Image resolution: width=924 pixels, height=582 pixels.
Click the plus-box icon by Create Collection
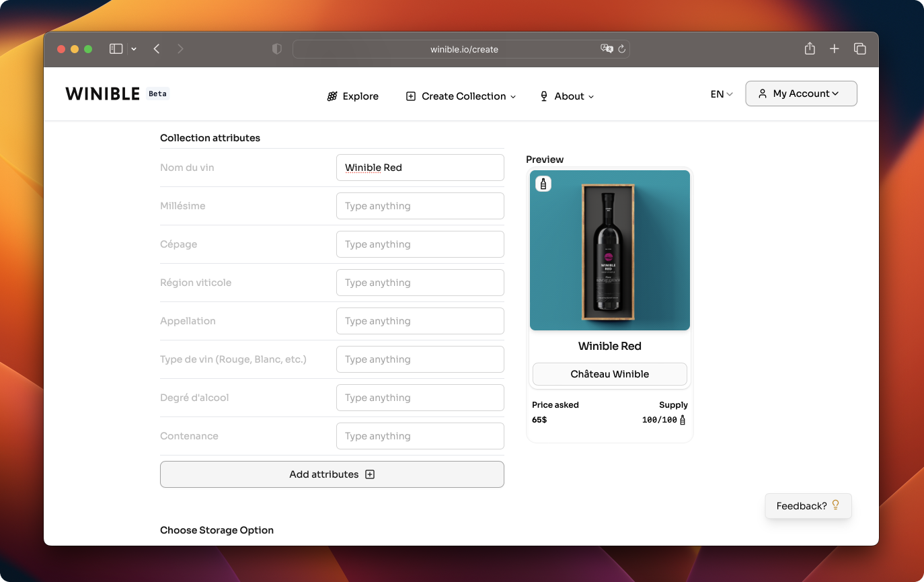tap(411, 96)
